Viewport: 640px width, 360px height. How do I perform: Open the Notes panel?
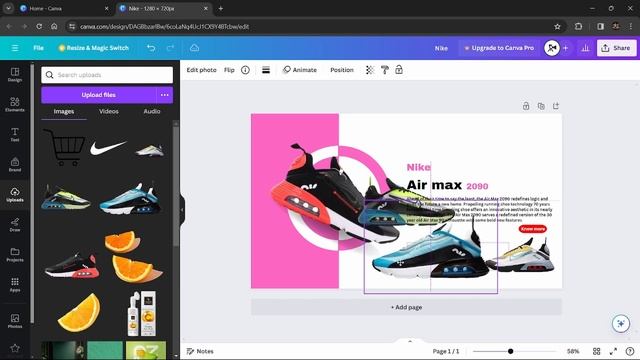tap(200, 351)
